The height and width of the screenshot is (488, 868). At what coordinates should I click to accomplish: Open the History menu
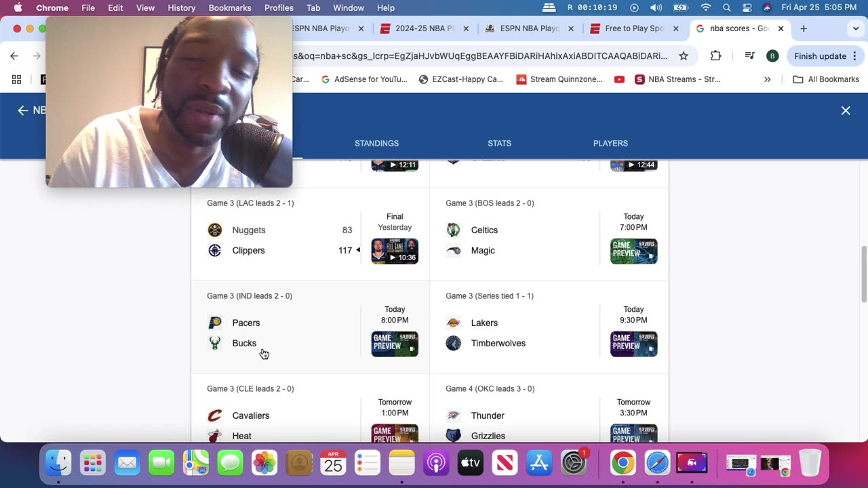click(181, 7)
